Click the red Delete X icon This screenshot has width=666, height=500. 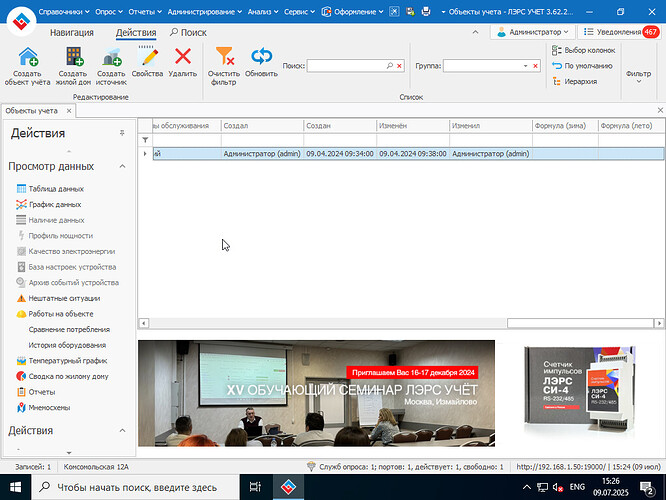point(183,56)
